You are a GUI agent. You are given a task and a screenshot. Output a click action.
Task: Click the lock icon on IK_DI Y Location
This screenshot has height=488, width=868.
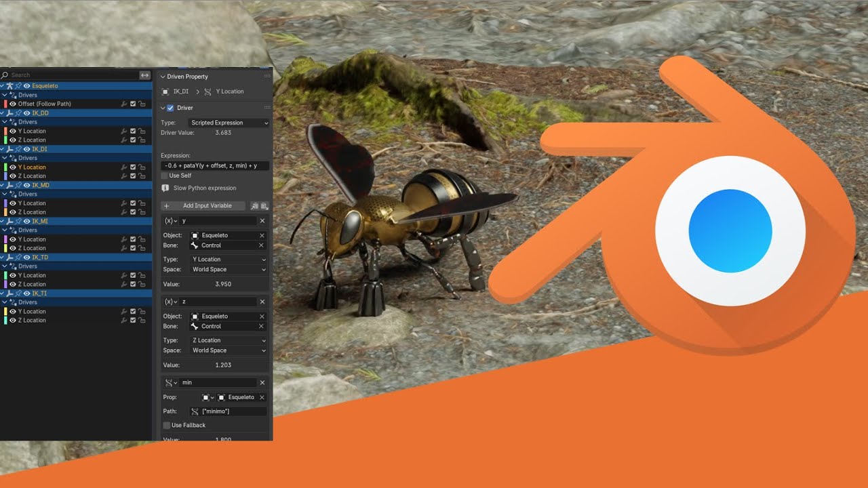(142, 167)
